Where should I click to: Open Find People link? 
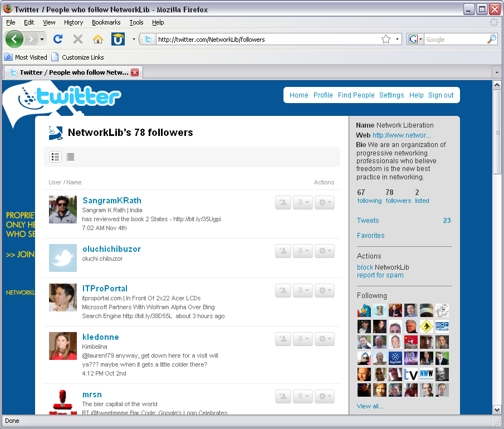point(356,95)
